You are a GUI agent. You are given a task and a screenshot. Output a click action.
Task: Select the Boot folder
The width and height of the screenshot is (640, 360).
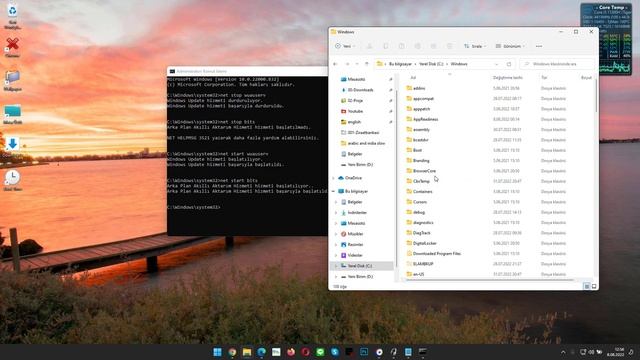(x=414, y=150)
